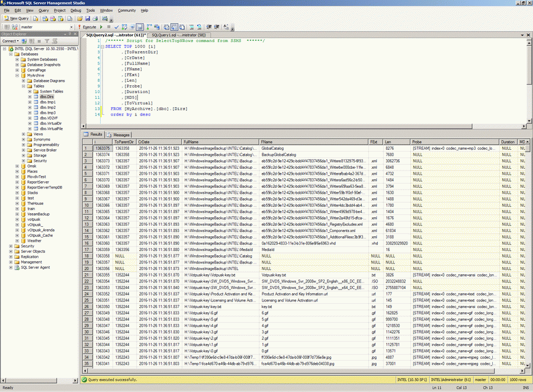Expand the VeeamBackup database
This screenshot has width=533, height=392.
click(17, 214)
